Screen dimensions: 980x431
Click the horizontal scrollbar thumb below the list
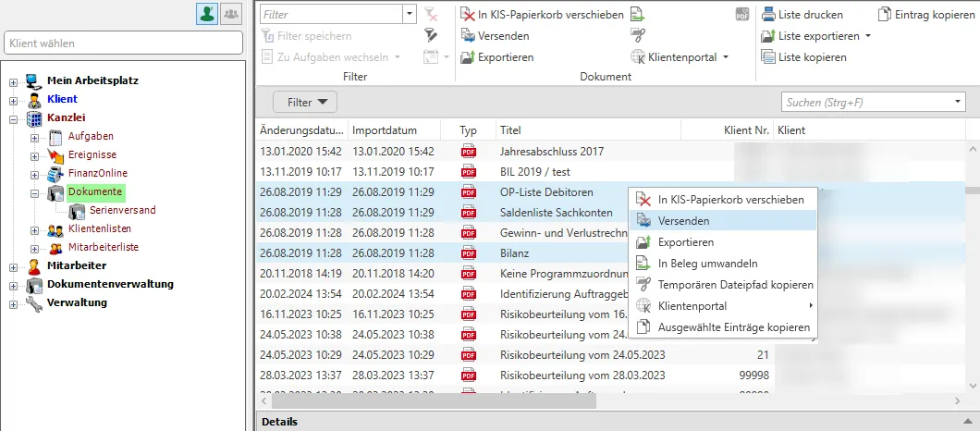[x=435, y=400]
